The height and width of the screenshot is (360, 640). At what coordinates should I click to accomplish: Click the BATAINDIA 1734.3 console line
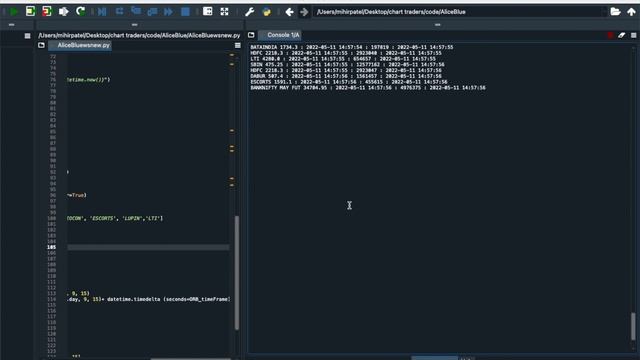point(351,47)
